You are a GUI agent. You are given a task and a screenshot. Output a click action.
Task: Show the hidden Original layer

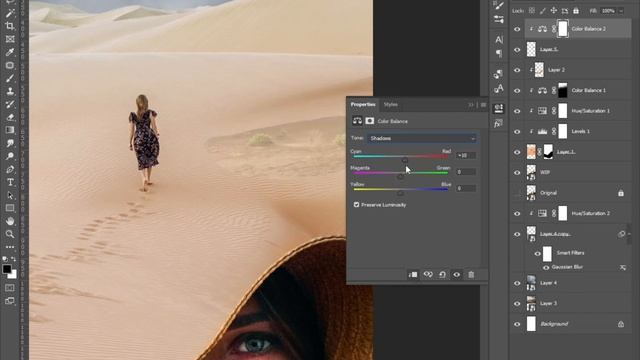(x=517, y=193)
